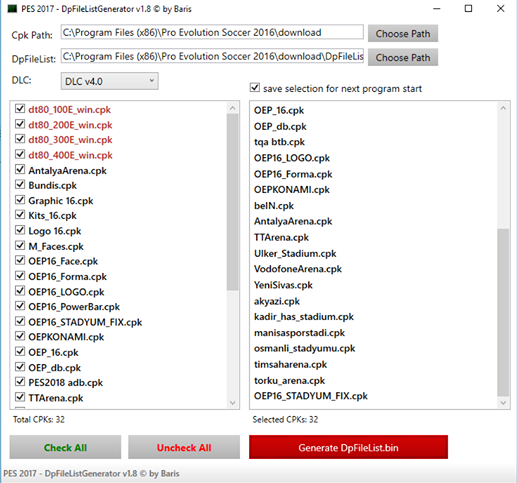Click the left list scrollbar thumb
Viewport: 517px width, 483px height.
233,202
